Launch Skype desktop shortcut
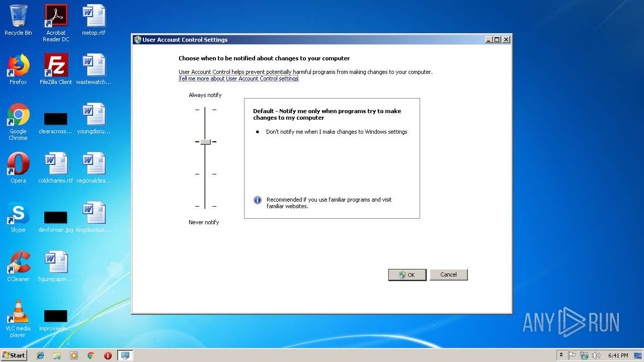644x362 pixels. (18, 217)
